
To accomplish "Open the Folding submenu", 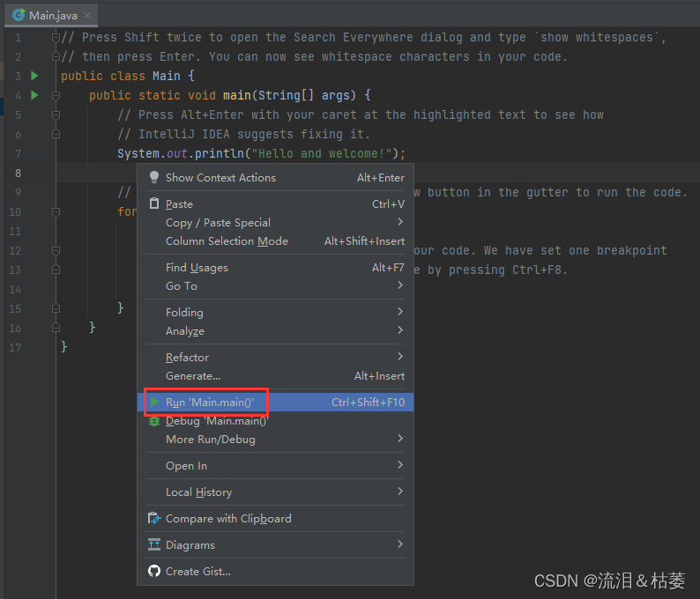I will pos(275,312).
